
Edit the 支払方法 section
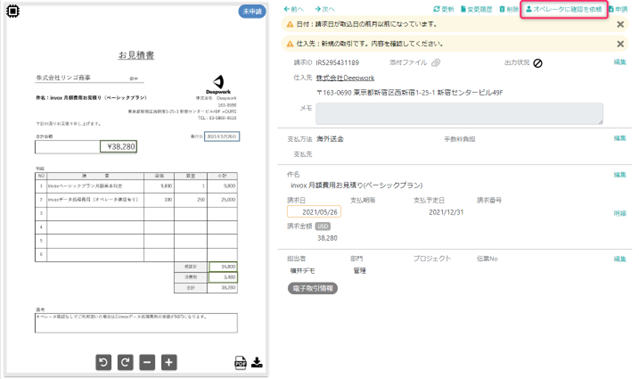[620, 138]
